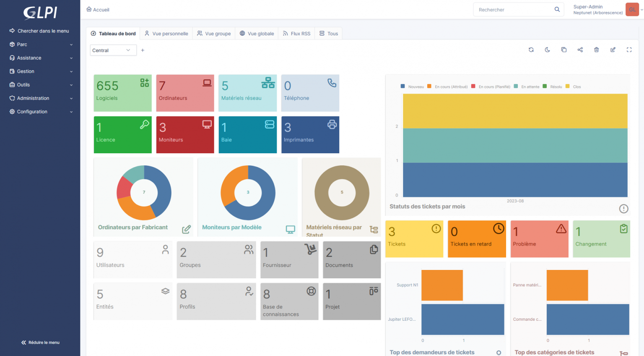Expand the Gestion sidebar menu

coord(41,71)
